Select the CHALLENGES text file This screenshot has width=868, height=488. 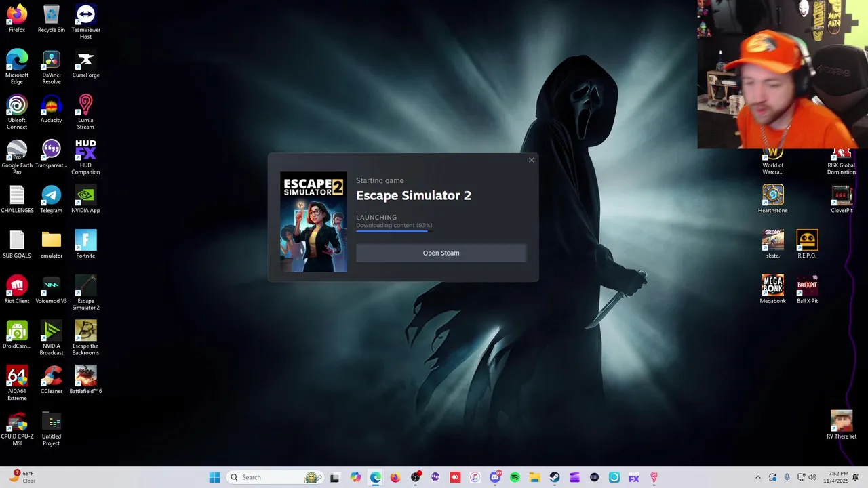point(17,199)
